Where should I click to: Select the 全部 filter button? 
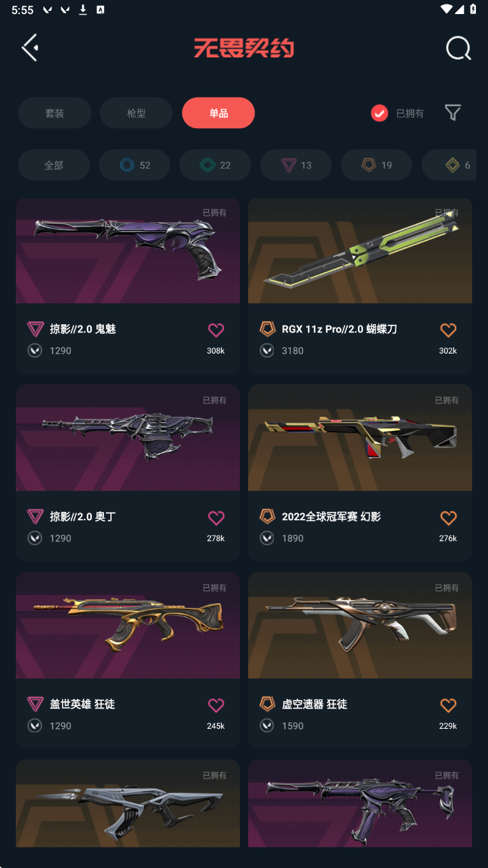(x=54, y=165)
